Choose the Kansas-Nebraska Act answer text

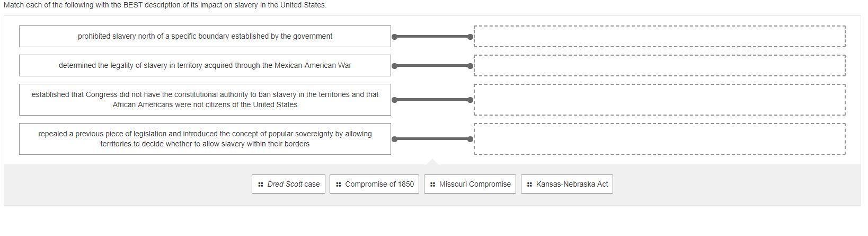pos(572,185)
